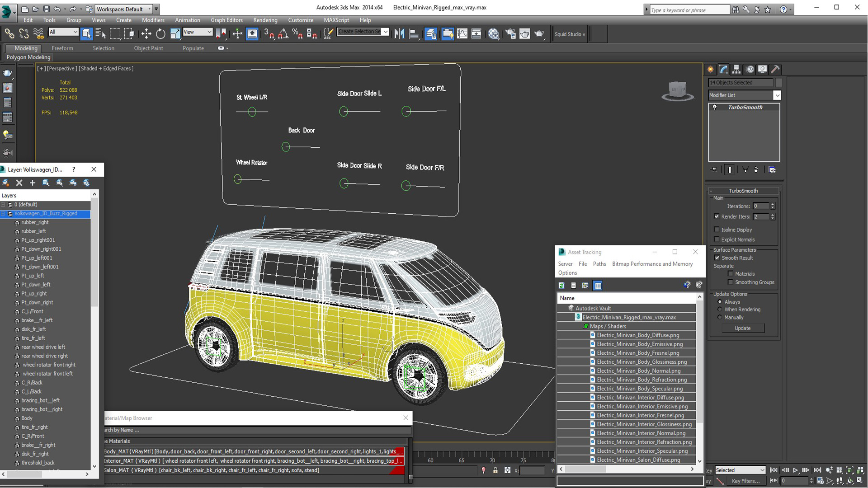868x488 pixels.
Task: Refresh the Asset Tracking list
Action: (x=561, y=286)
